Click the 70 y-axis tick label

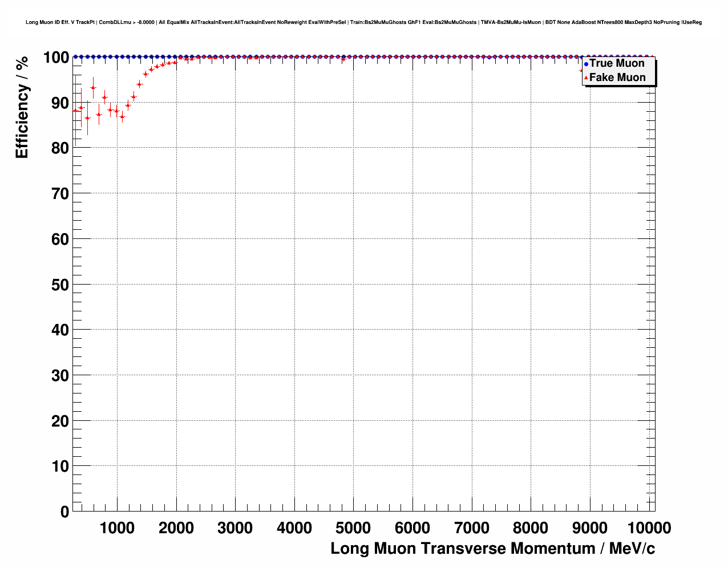pos(60,194)
